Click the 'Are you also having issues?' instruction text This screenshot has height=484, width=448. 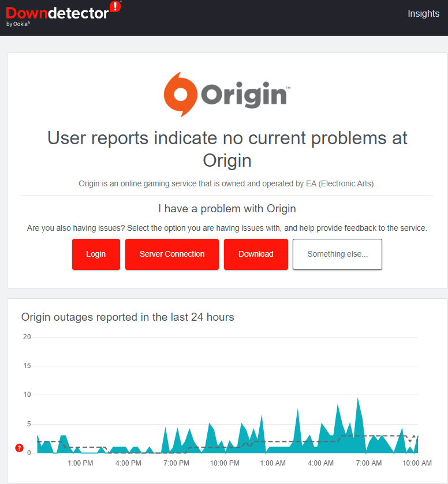(227, 228)
